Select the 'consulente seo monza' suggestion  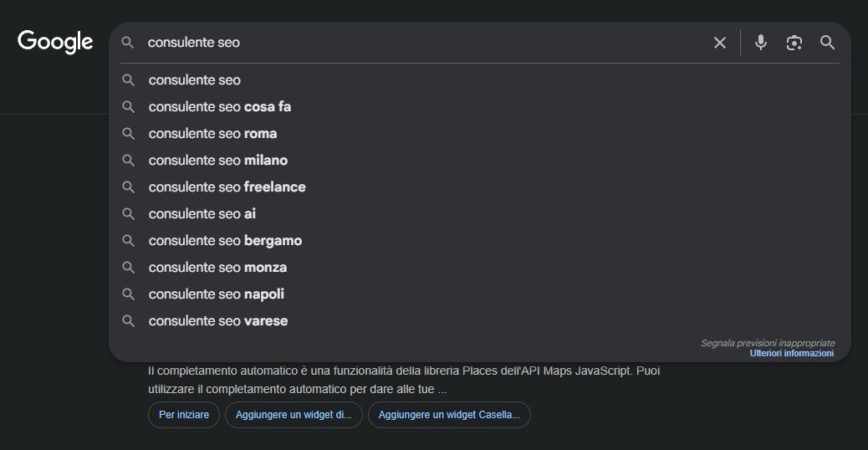[x=217, y=268]
